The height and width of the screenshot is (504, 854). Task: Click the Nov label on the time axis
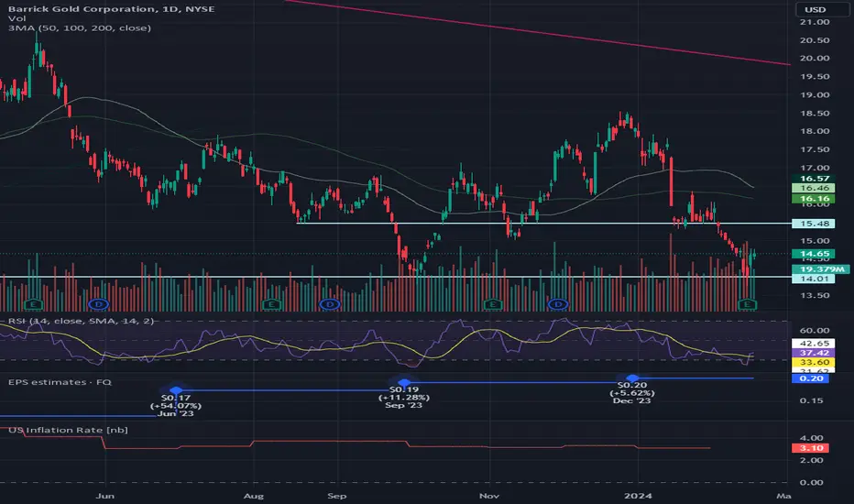489,496
